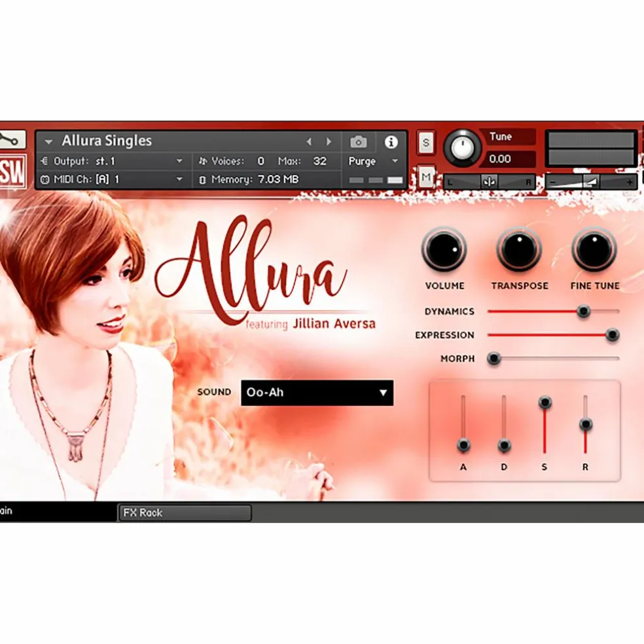Screen dimensions: 644x644
Task: Mute the instrument with M button
Action: pos(426,177)
